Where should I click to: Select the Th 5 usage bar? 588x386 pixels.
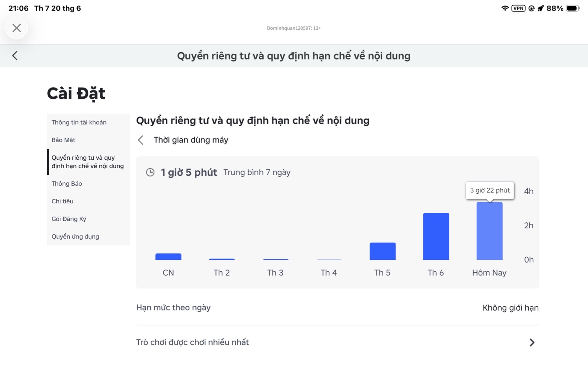coord(383,251)
